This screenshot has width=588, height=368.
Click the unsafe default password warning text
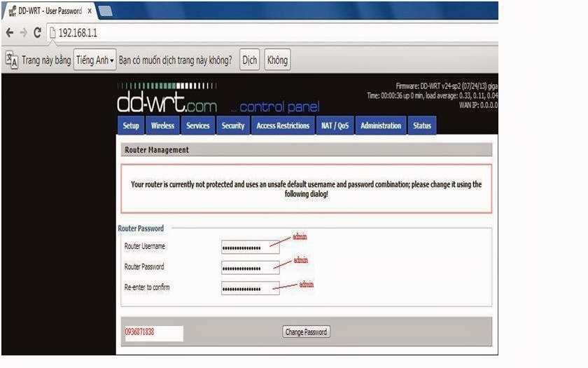(x=307, y=189)
